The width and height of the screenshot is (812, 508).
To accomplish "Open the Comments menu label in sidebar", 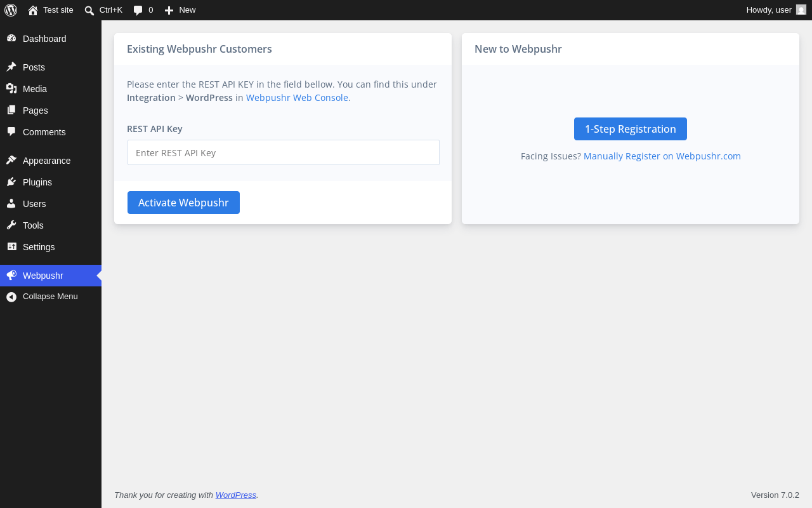I will click(44, 132).
